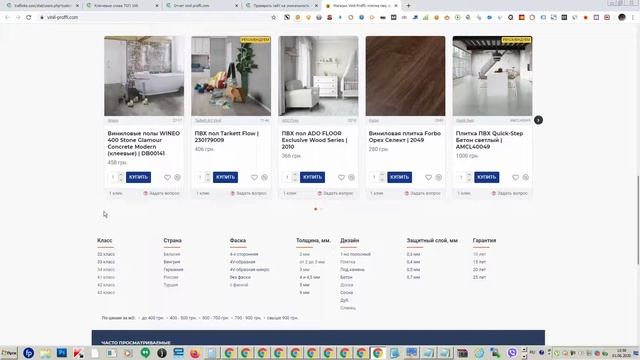Click quantity stepper for Tarkett Flow product
This screenshot has height=360, width=640.
pyautogui.click(x=208, y=177)
